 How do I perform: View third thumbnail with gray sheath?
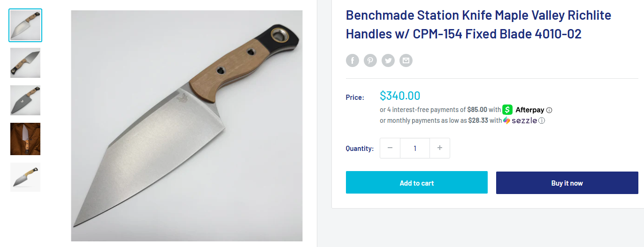point(25,100)
